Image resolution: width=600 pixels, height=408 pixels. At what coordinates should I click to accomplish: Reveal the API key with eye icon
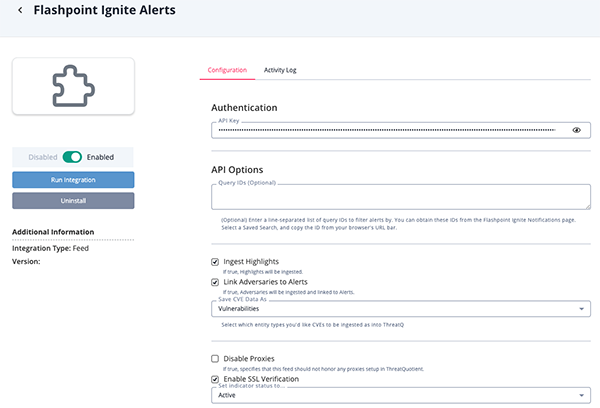coord(576,130)
